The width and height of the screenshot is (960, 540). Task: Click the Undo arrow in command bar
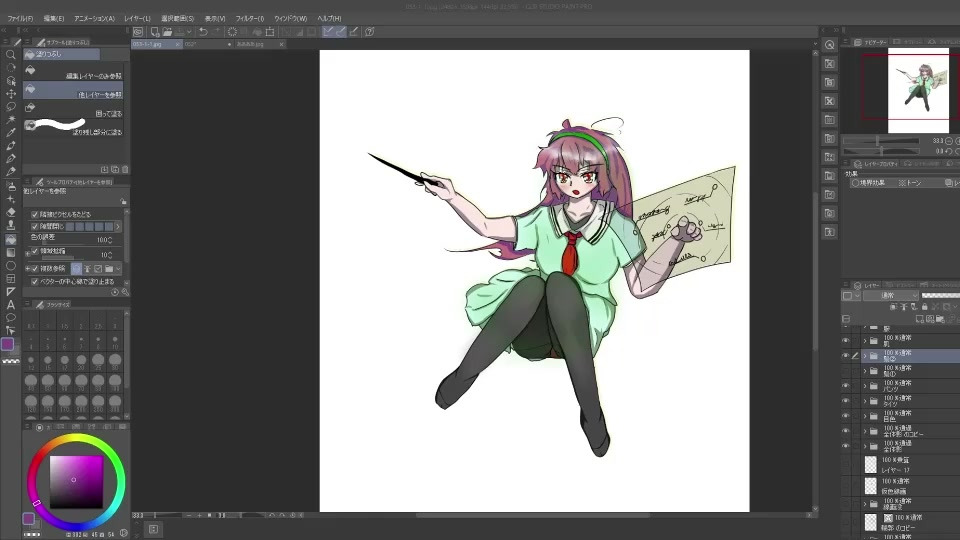click(x=203, y=32)
